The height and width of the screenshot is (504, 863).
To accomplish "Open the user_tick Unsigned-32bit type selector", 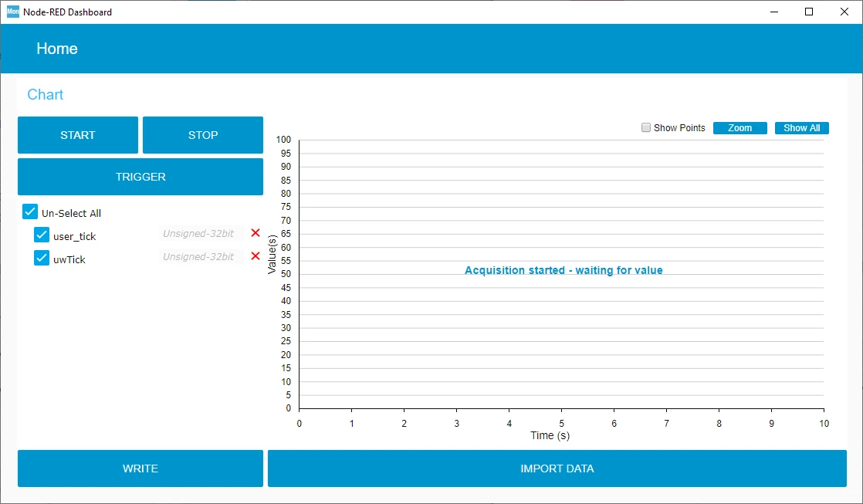I will pos(201,233).
